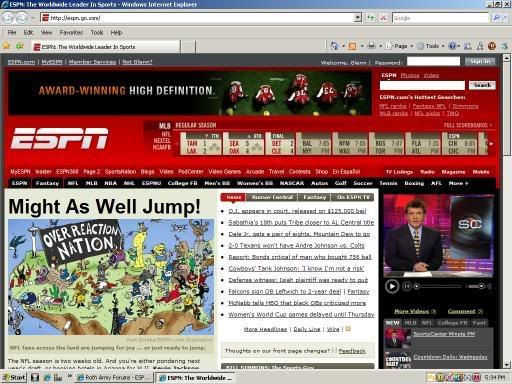The image size is (512, 384).
Task: Stop page loading with red X
Action: 383,18
